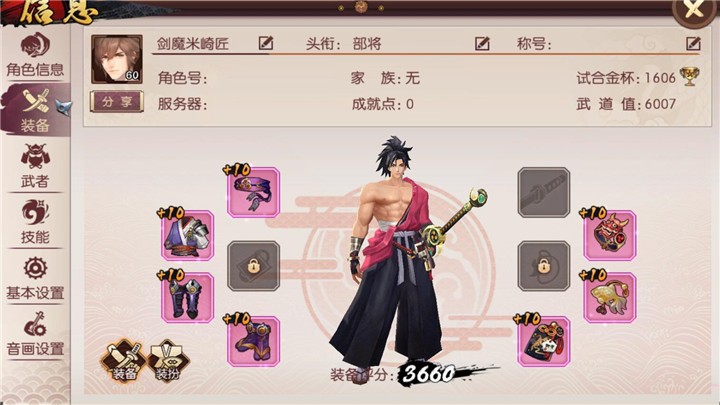Screen dimensions: 720x405
Task: Select the leg guards equipment slot
Action: pos(187,298)
